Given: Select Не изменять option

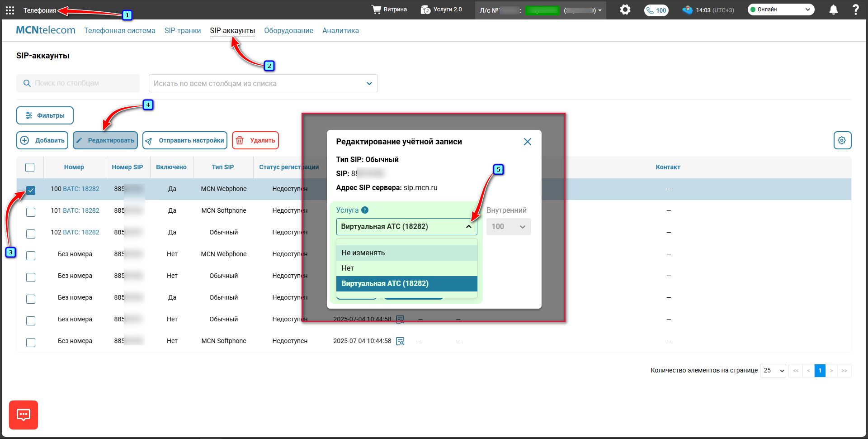Looking at the screenshot, I should click(x=406, y=253).
